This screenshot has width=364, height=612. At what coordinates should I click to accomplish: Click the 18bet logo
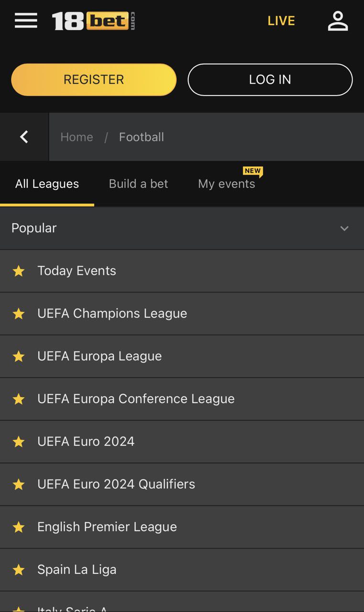93,21
